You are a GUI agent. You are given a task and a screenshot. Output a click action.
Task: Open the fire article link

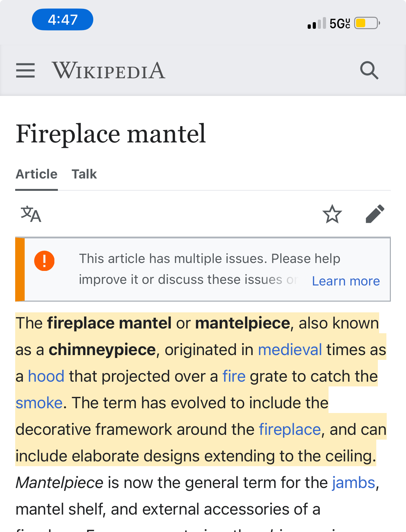[234, 376]
